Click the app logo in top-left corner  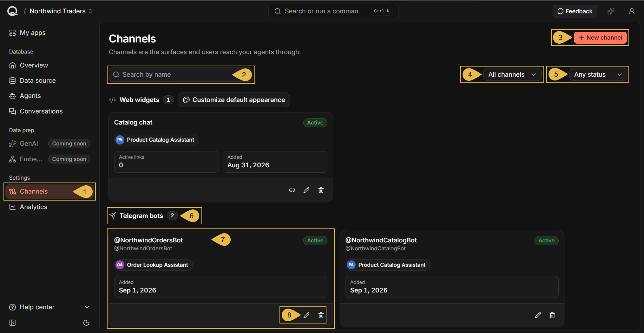coord(12,11)
